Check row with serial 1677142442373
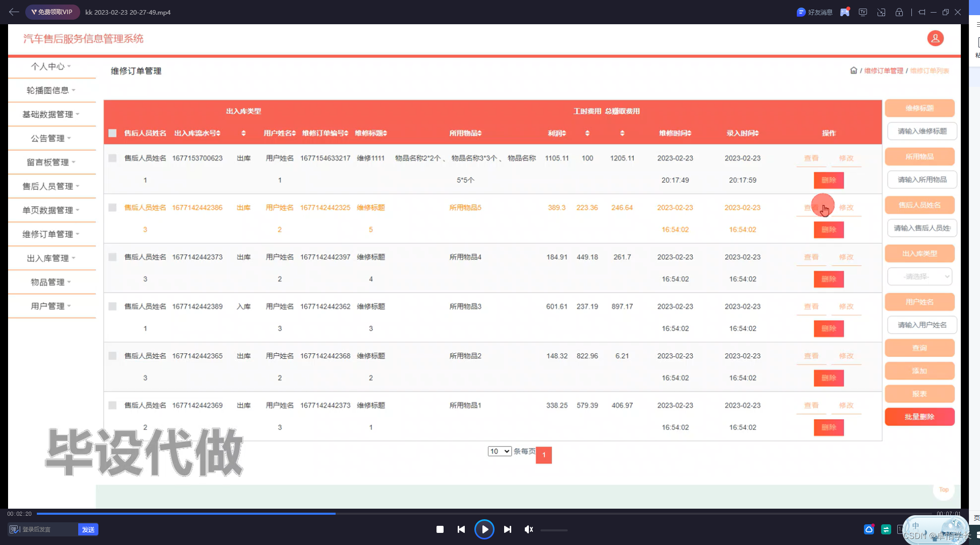 point(113,257)
